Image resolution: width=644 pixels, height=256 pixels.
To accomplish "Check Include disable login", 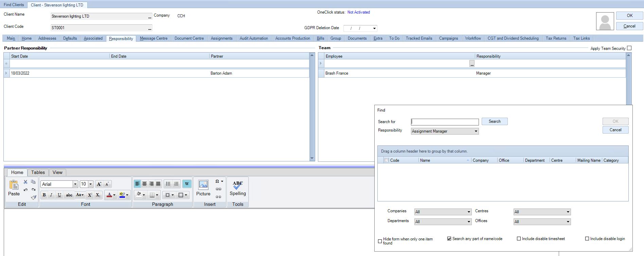I will coord(587,239).
